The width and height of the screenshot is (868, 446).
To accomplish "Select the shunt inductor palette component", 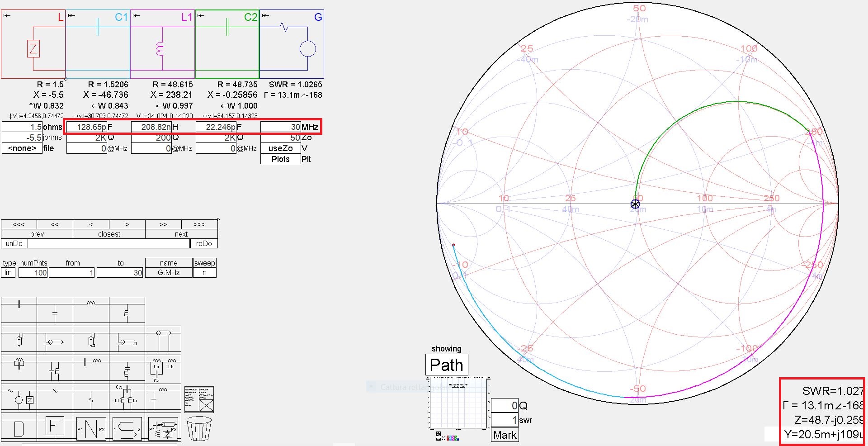I will point(127,310).
